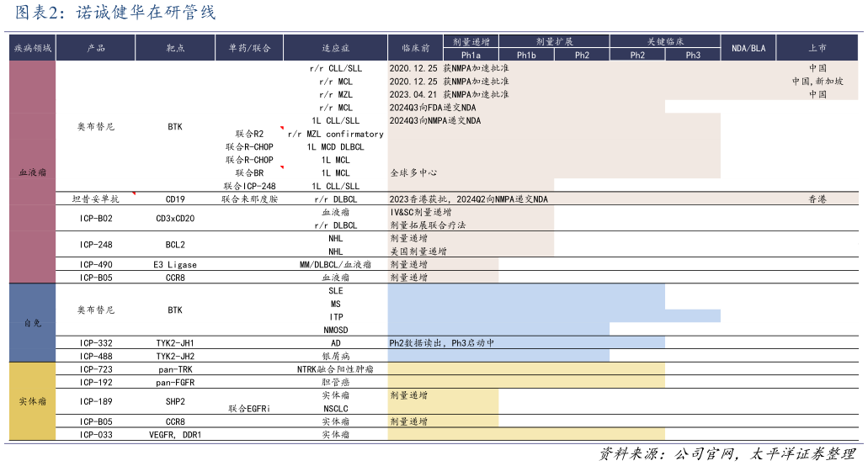Image resolution: width=868 pixels, height=466 pixels.
Task: Select the 疾病领域 column header
Action: 33,48
